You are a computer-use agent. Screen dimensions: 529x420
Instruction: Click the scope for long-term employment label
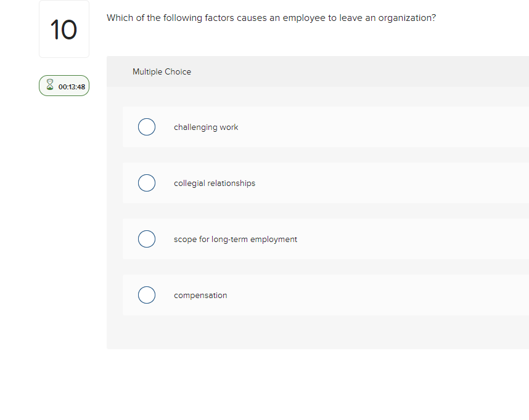[x=236, y=239]
